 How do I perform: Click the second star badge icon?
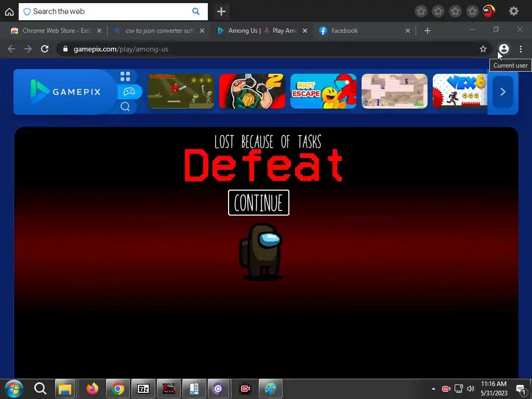[438, 11]
